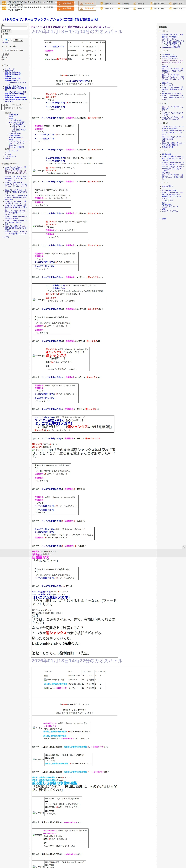Open ザ・クエスト link under 企画集
Viewport: 186px width, 868px height.
[x=13, y=151]
